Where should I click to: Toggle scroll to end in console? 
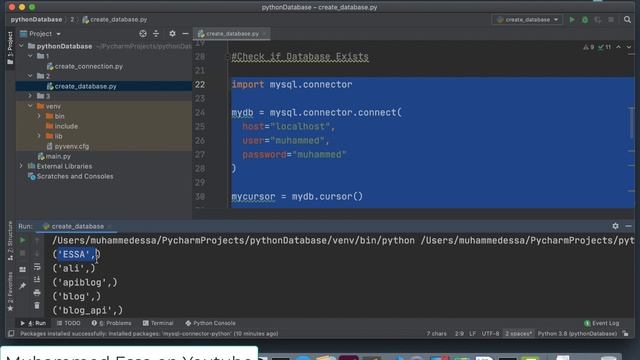pyautogui.click(x=37, y=280)
